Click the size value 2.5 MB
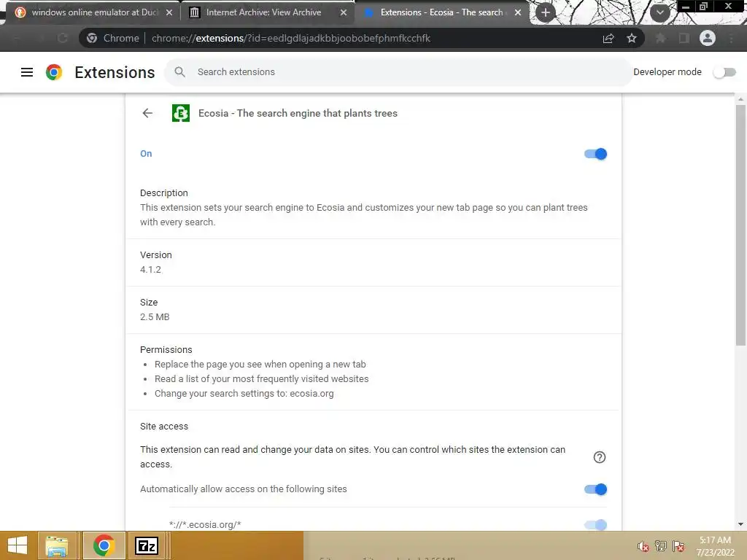Screen dimensions: 747x560 coord(155,316)
